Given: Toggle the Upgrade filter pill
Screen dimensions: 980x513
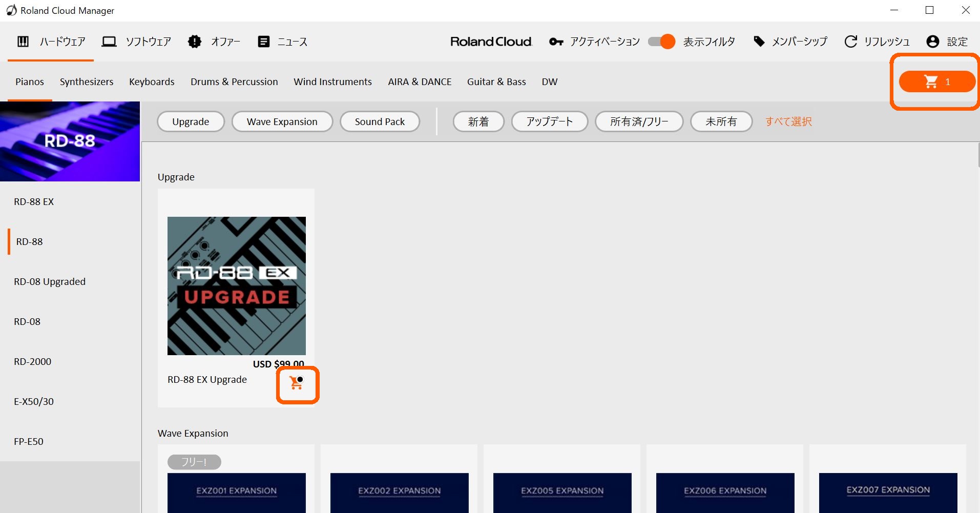Looking at the screenshot, I should [x=191, y=121].
